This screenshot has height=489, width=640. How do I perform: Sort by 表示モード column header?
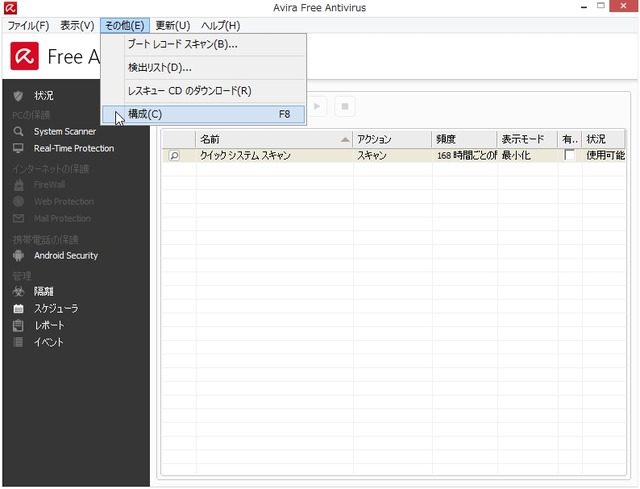click(x=528, y=139)
